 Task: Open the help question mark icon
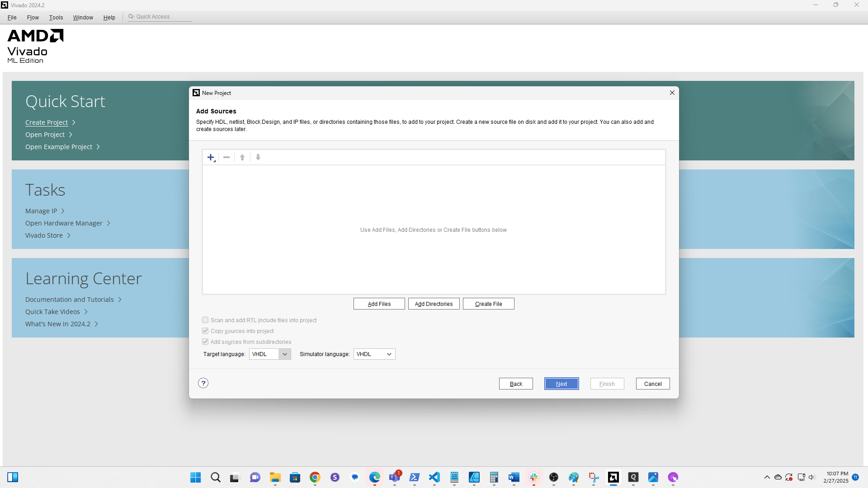tap(203, 383)
